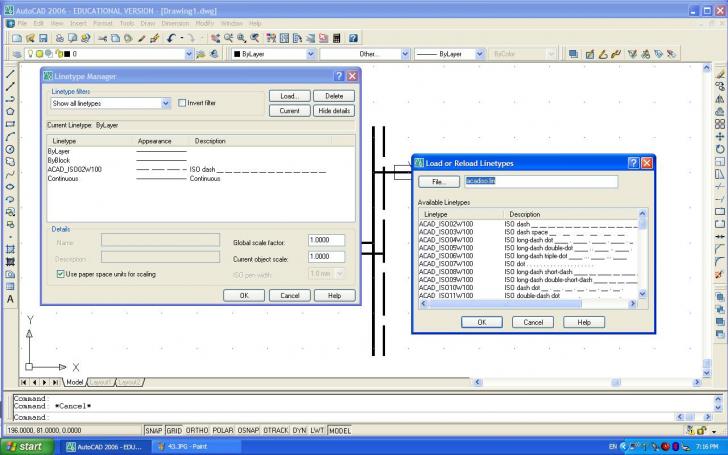The image size is (728, 455).
Task: Open the Format menu
Action: tap(103, 23)
